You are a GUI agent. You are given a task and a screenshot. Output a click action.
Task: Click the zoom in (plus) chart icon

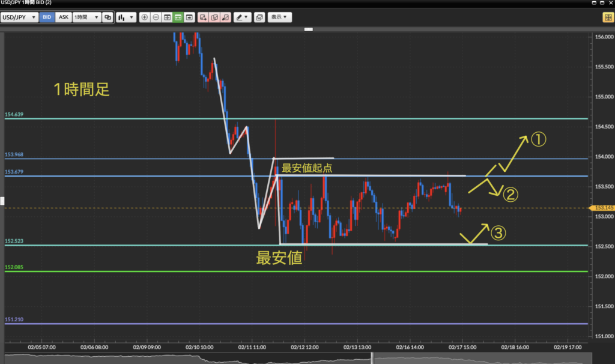coord(144,17)
